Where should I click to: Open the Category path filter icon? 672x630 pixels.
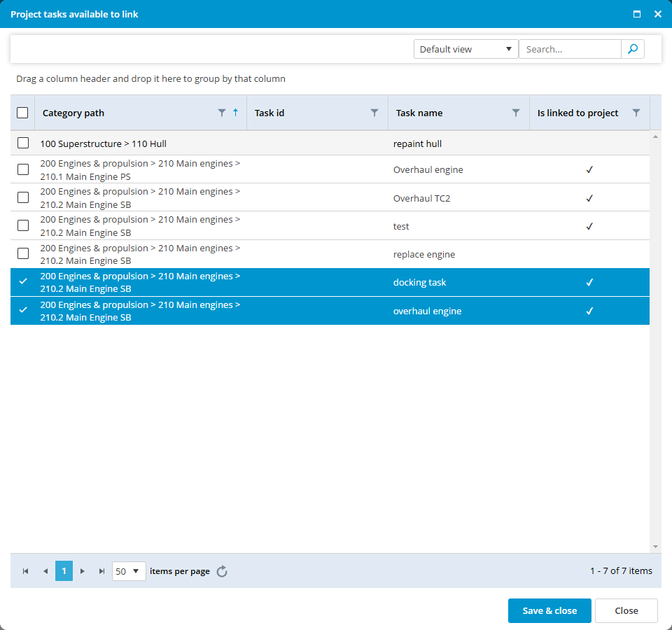coord(222,113)
